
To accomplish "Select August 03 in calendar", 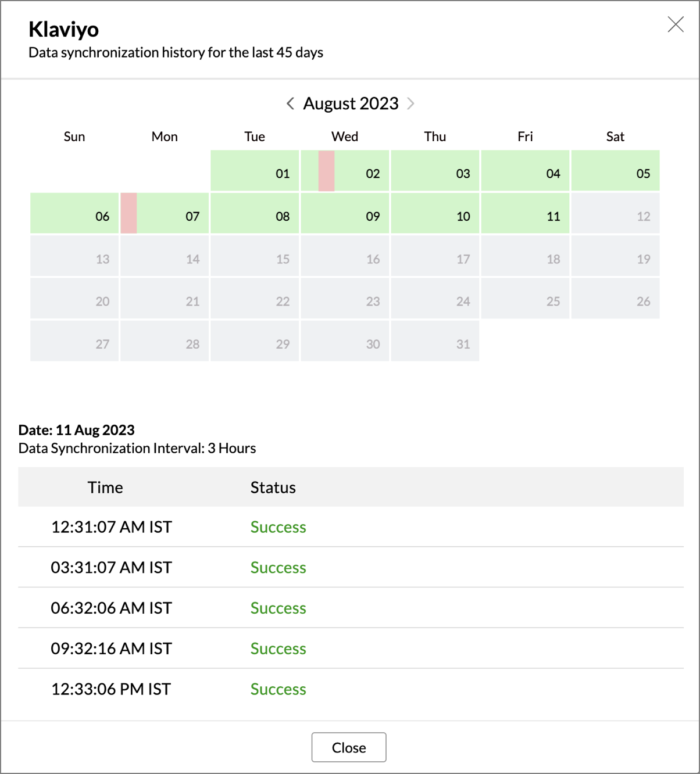I will click(435, 171).
